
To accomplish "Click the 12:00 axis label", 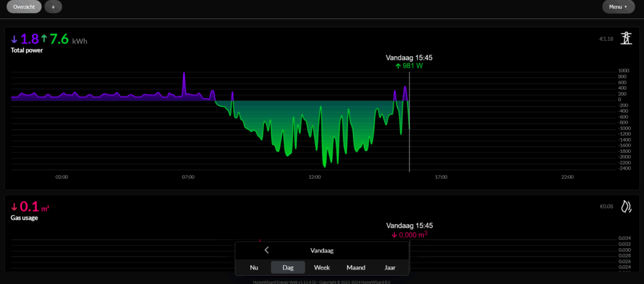I will click(314, 177).
